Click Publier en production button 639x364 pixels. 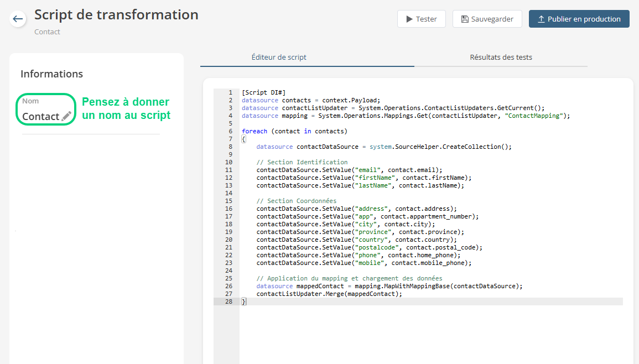tap(579, 19)
